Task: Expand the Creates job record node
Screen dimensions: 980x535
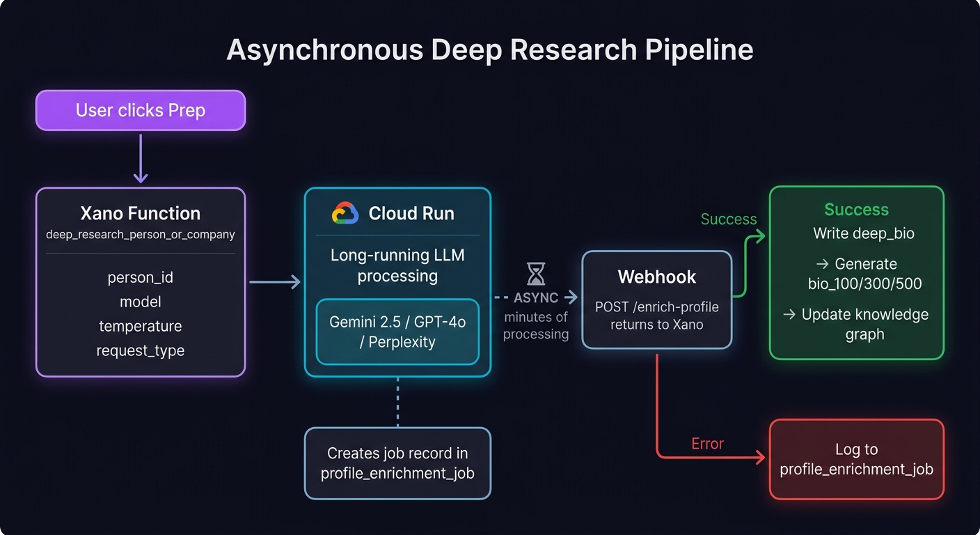Action: 397,462
